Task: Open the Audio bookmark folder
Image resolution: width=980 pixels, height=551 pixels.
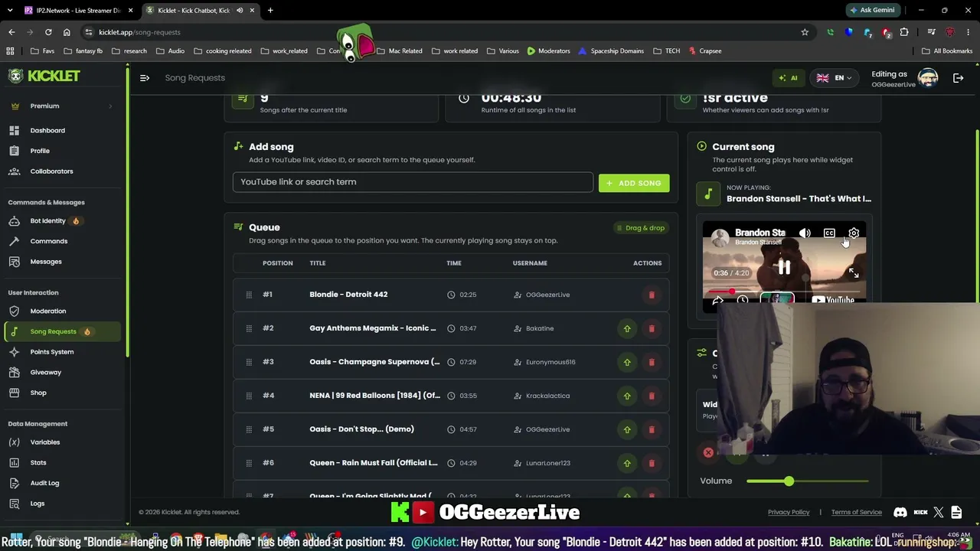Action: coord(170,51)
